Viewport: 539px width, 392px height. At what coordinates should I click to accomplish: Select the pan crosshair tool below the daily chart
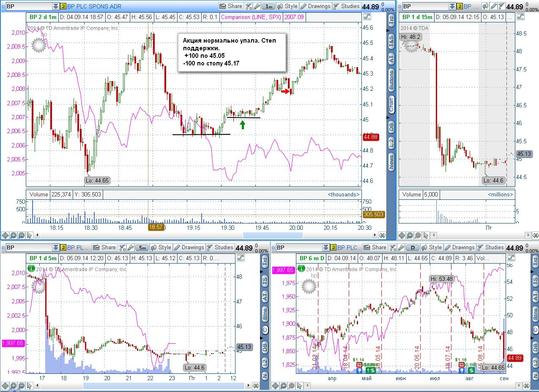click(x=276, y=386)
